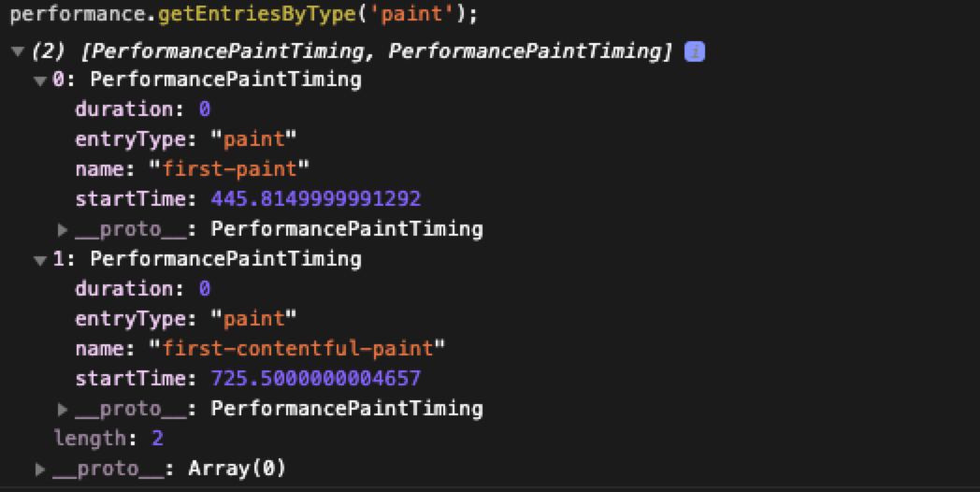Expand __proto__ under the first-paint entry

click(63, 230)
